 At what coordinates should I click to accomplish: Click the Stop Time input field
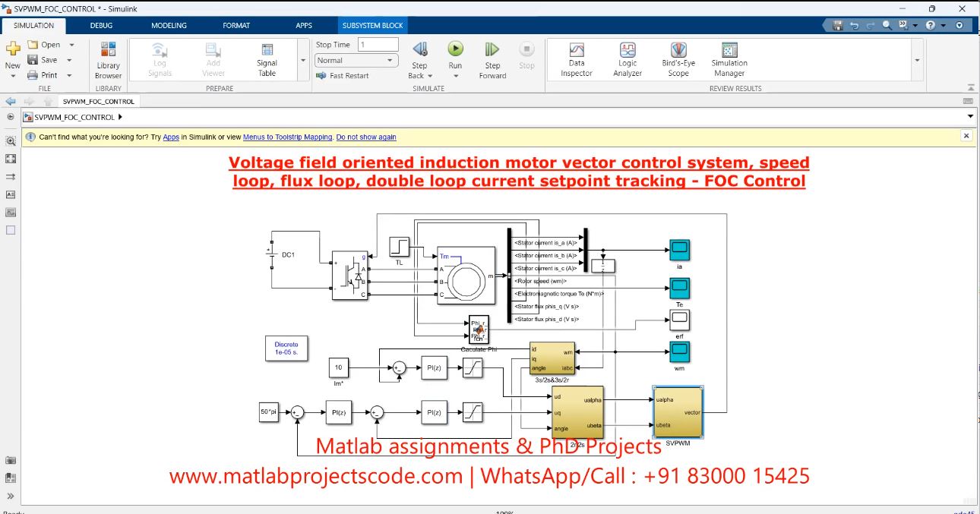[x=378, y=45]
